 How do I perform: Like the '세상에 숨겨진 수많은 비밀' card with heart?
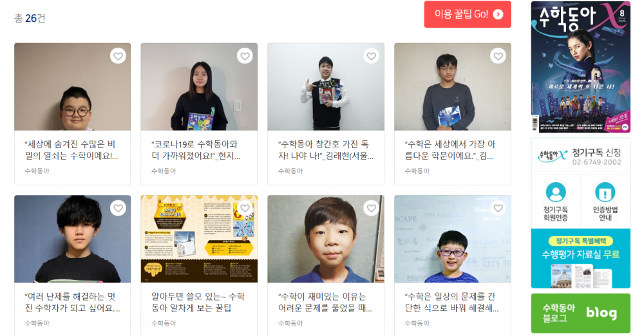pos(118,56)
